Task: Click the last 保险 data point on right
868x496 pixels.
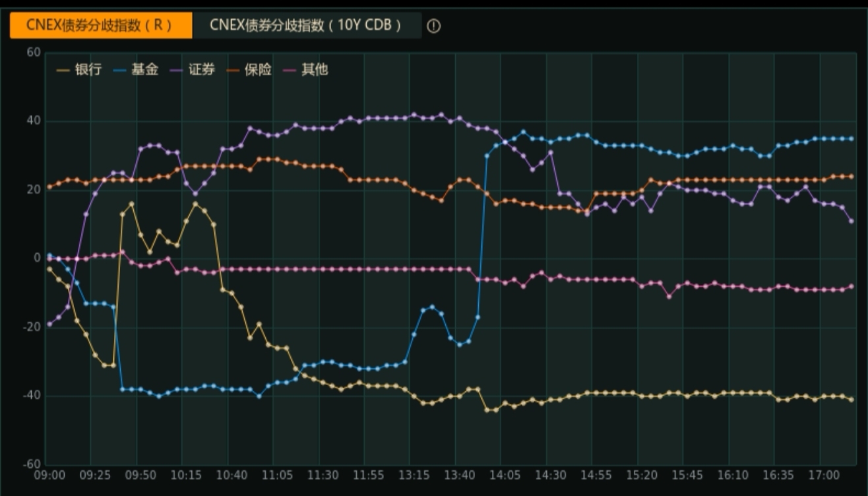Action: tap(851, 176)
